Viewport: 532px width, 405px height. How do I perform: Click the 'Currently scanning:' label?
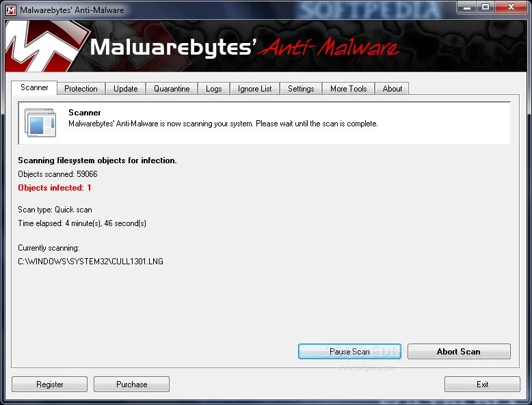tap(49, 248)
